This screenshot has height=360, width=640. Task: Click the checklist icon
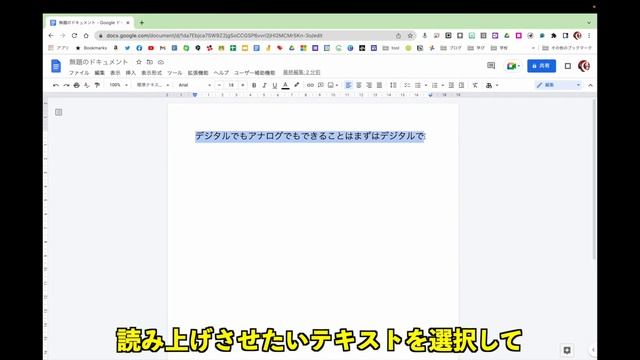click(407, 85)
